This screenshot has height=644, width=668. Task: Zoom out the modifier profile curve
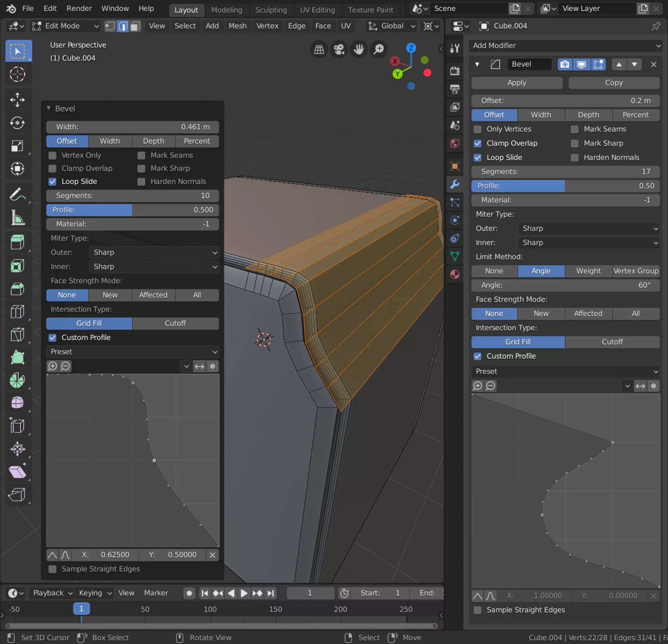click(490, 386)
